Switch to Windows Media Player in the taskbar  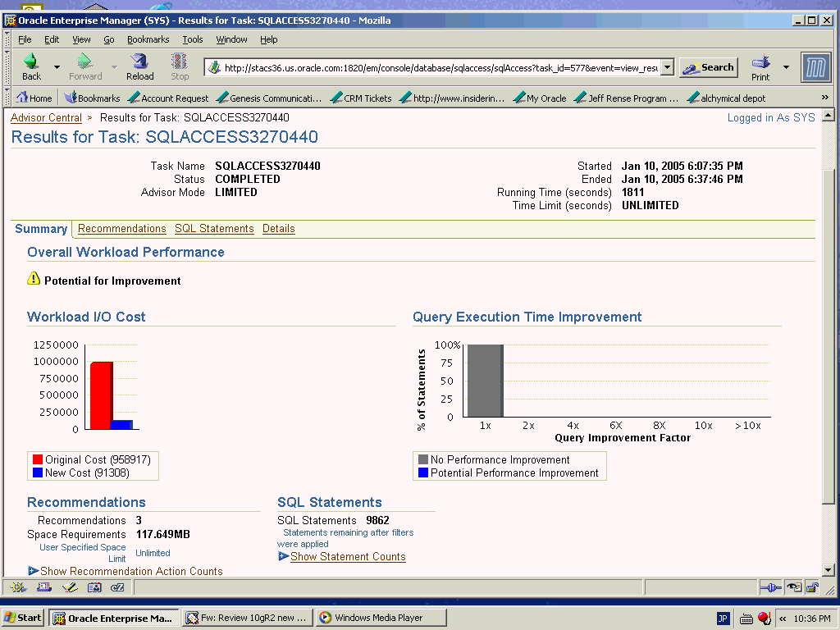point(379,618)
